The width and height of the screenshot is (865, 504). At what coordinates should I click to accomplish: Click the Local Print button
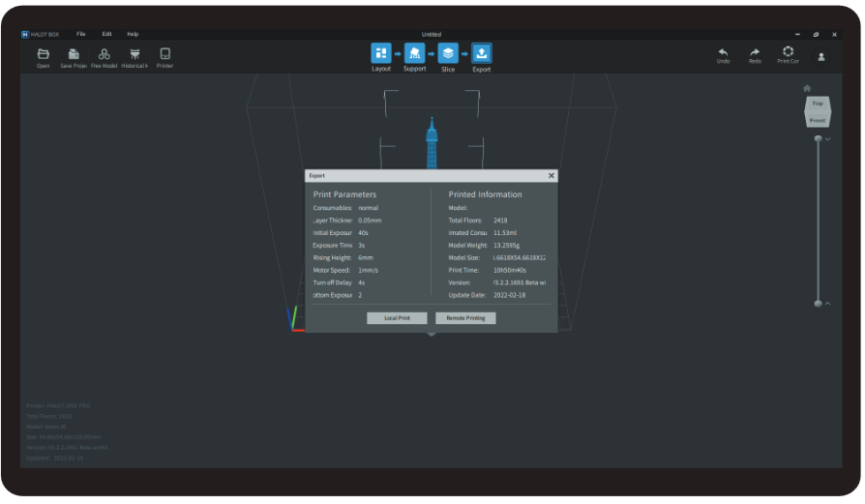tap(398, 318)
